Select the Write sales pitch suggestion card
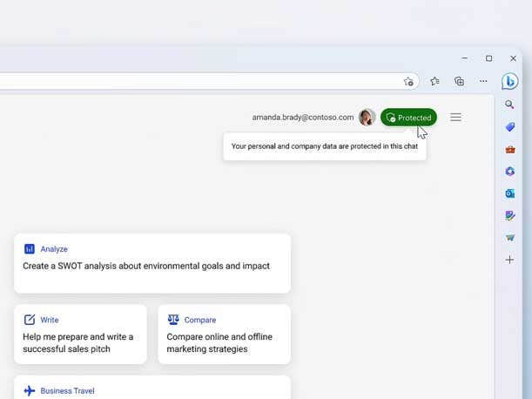 (x=80, y=334)
